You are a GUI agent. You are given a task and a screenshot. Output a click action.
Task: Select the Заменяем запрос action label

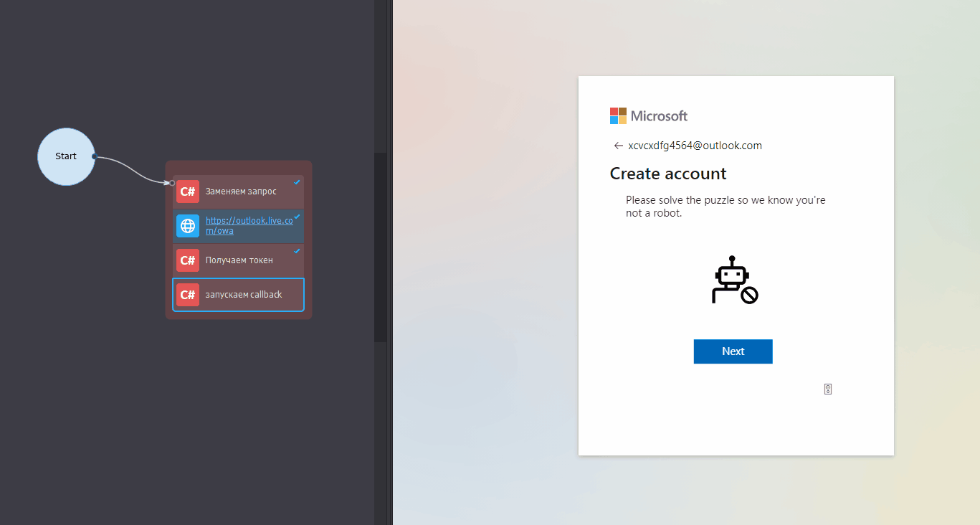[x=241, y=191]
